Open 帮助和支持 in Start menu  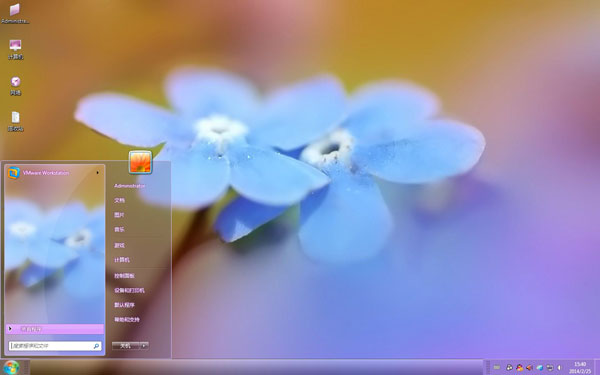tap(127, 320)
